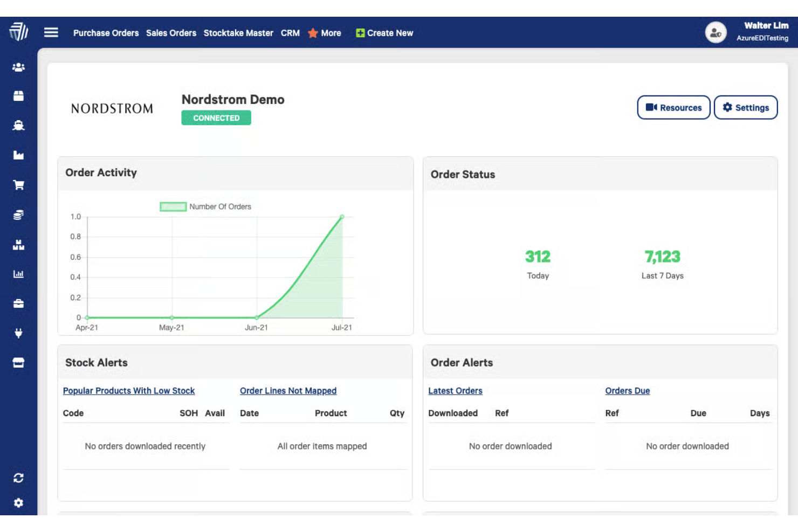Select the factory icon in sidebar
The height and width of the screenshot is (532, 798).
18,155
